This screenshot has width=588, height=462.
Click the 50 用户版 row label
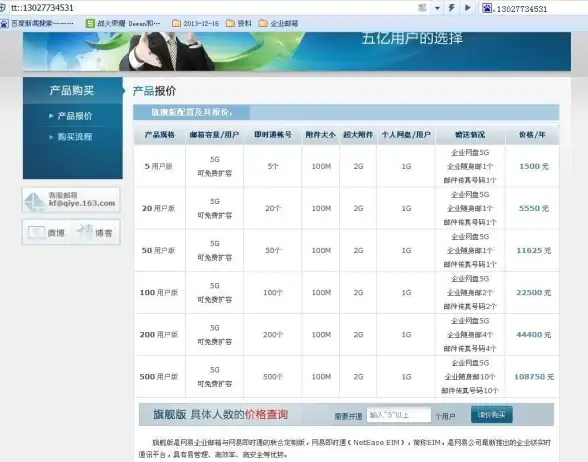(x=159, y=250)
